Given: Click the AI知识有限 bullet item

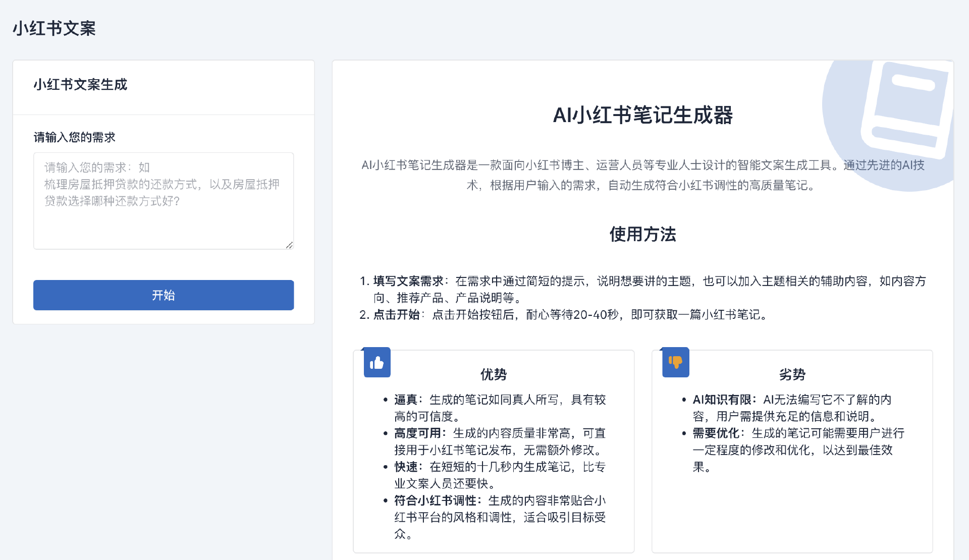Looking at the screenshot, I should (x=791, y=408).
